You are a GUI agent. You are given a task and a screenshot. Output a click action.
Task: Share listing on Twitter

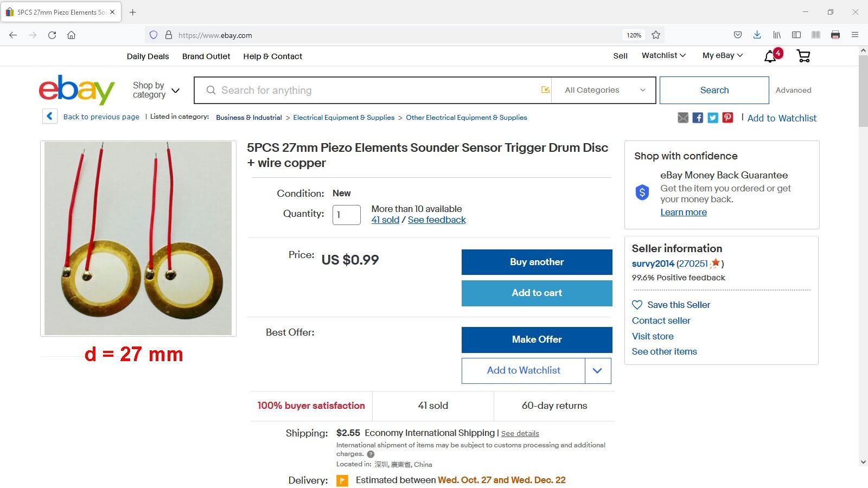[x=713, y=118]
